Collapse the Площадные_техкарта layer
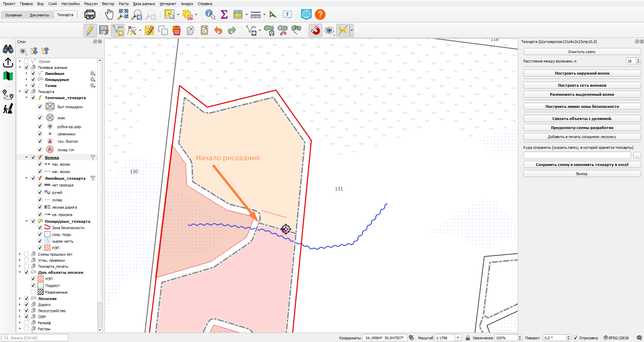The width and height of the screenshot is (644, 342). pos(27,221)
